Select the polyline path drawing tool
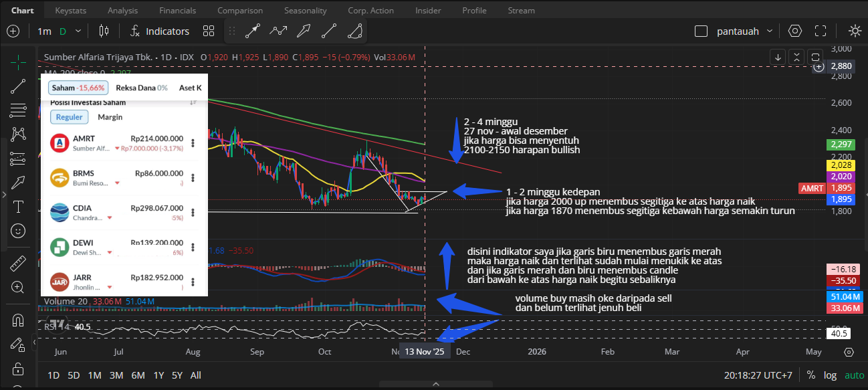868x390 pixels. coord(278,31)
